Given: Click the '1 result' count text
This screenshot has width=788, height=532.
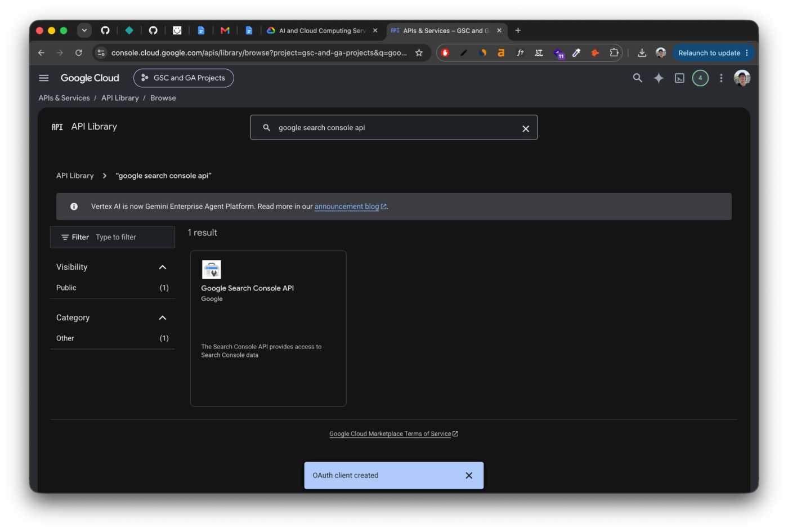Looking at the screenshot, I should click(202, 233).
